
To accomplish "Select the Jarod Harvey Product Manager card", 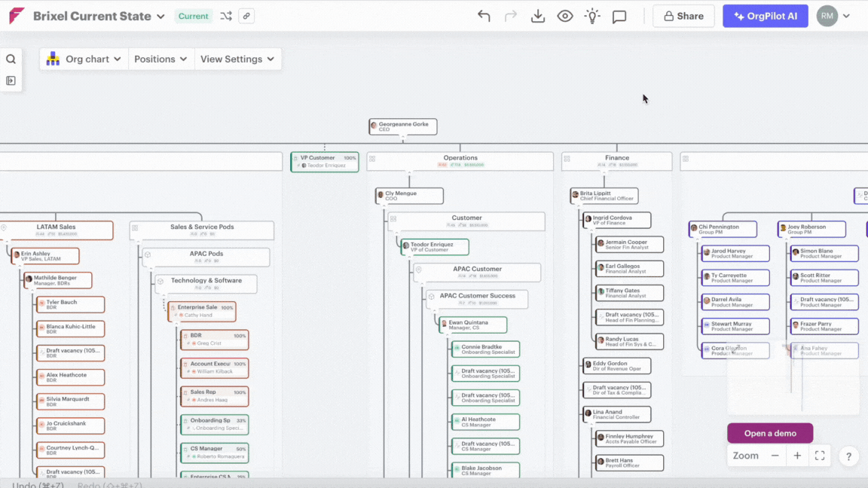I will [x=735, y=253].
